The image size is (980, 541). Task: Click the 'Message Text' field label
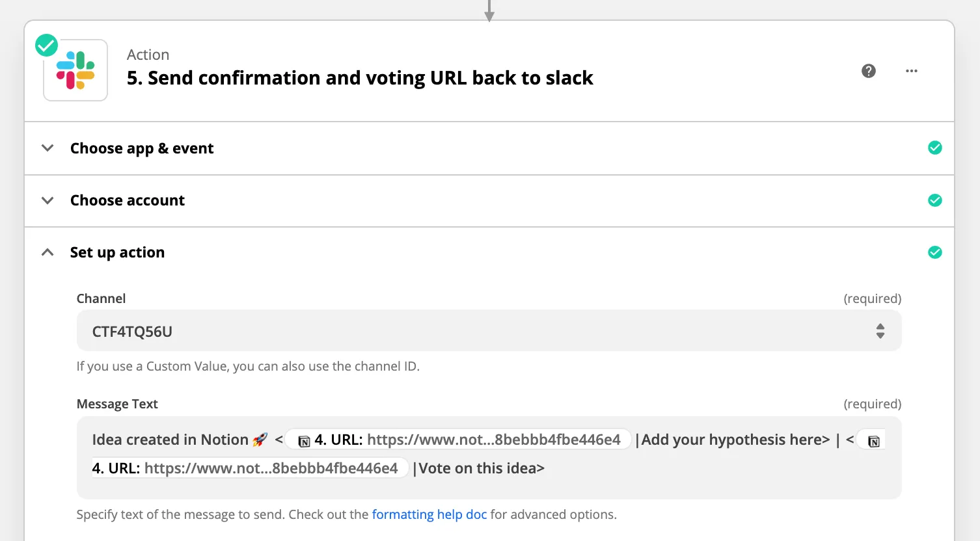point(117,404)
